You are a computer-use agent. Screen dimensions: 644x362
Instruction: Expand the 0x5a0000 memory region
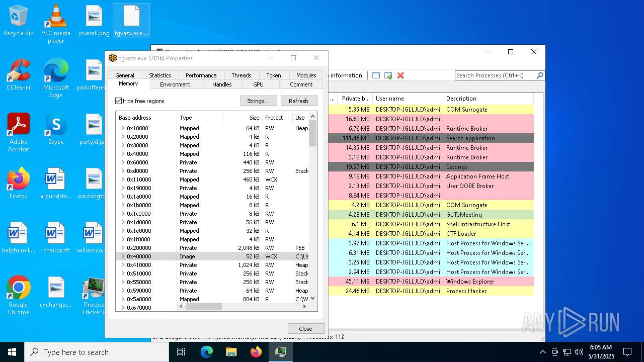pos(123,299)
